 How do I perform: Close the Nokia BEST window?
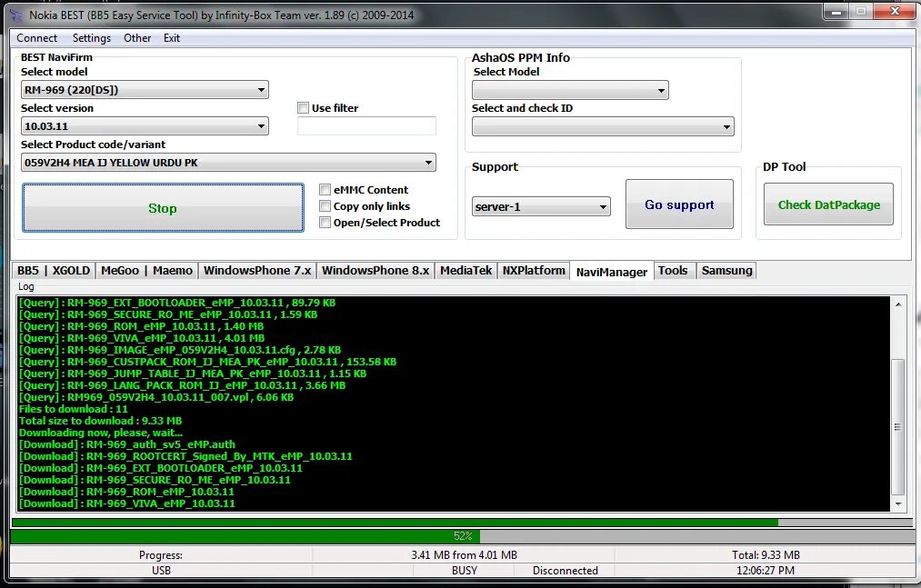point(895,11)
